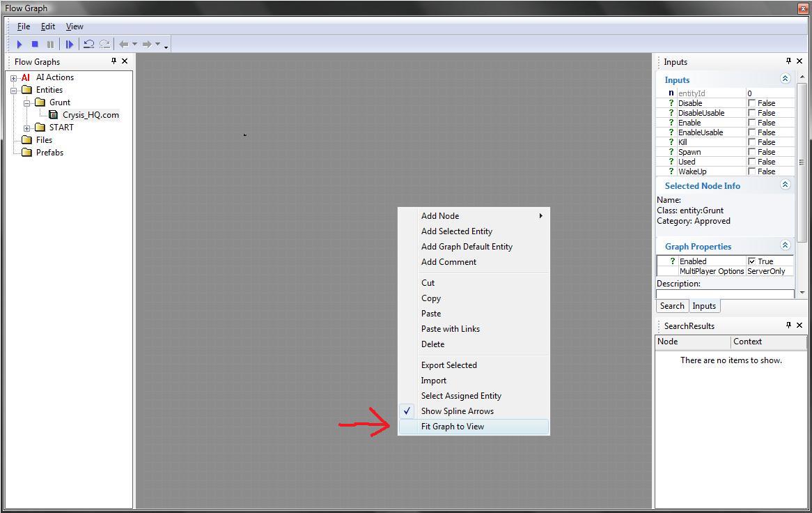Viewport: 812px width, 513px height.
Task: Switch to the Search tab
Action: (672, 306)
